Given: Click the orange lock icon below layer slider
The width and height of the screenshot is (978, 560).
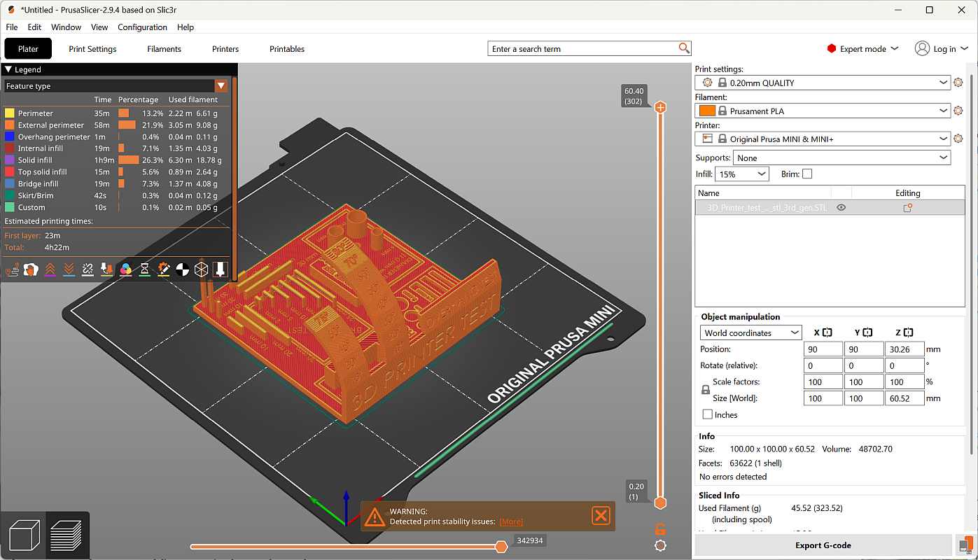Looking at the screenshot, I should point(659,528).
